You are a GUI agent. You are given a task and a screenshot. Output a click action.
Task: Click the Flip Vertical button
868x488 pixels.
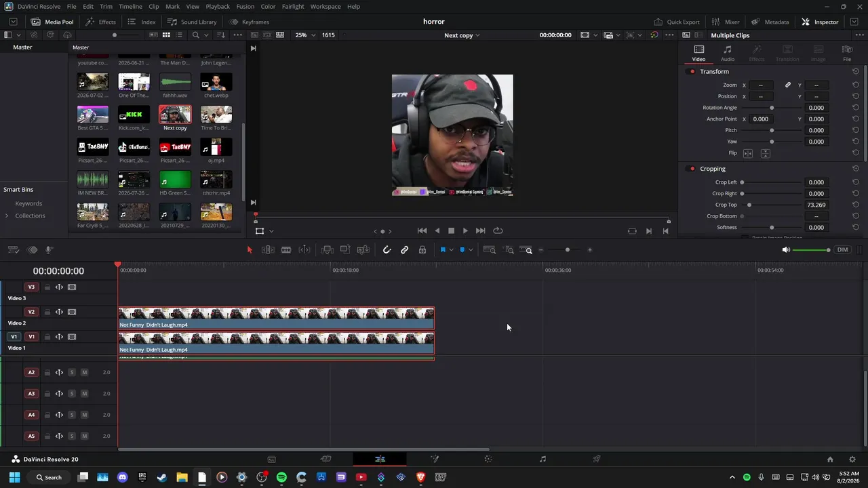(765, 153)
